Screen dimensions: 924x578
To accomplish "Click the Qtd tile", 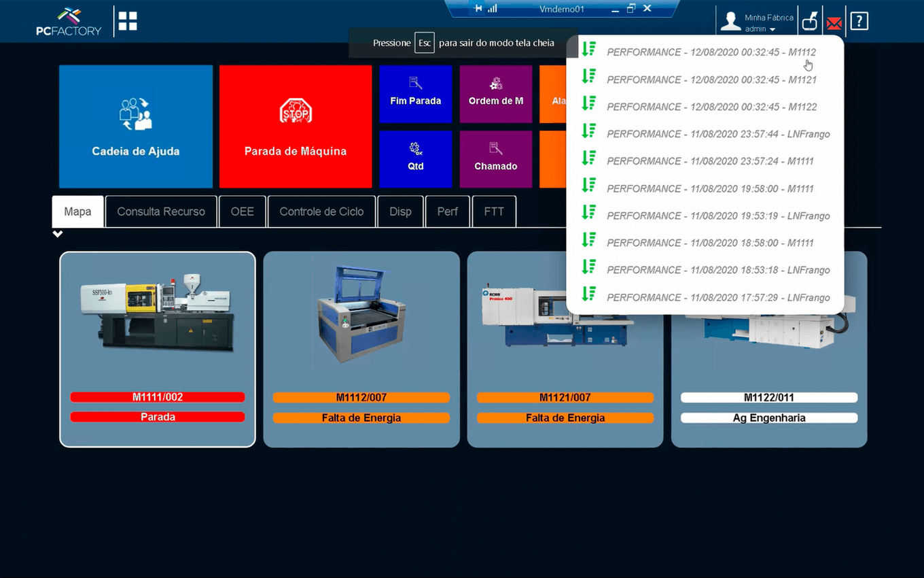I will coord(416,159).
